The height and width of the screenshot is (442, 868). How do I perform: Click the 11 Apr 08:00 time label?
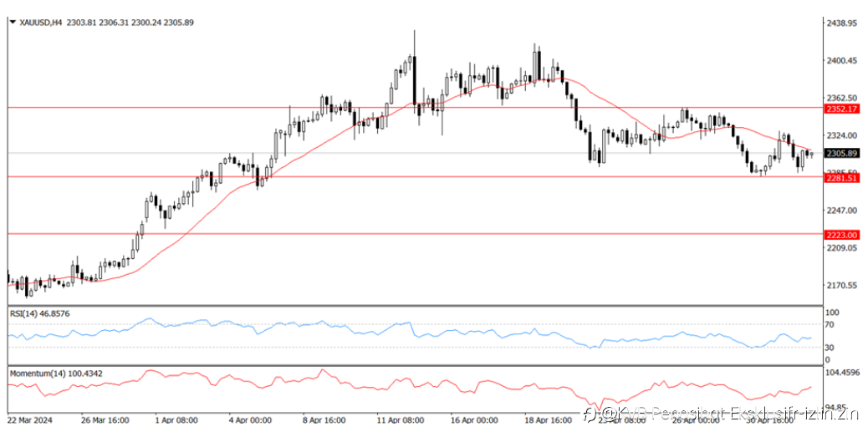click(399, 420)
